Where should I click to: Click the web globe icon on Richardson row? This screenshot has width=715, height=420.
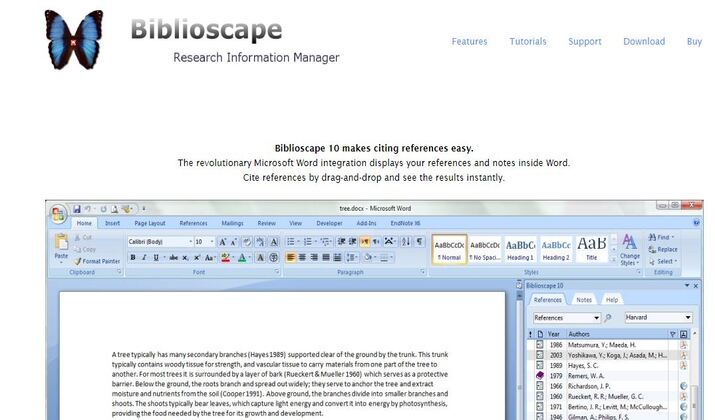click(x=684, y=386)
